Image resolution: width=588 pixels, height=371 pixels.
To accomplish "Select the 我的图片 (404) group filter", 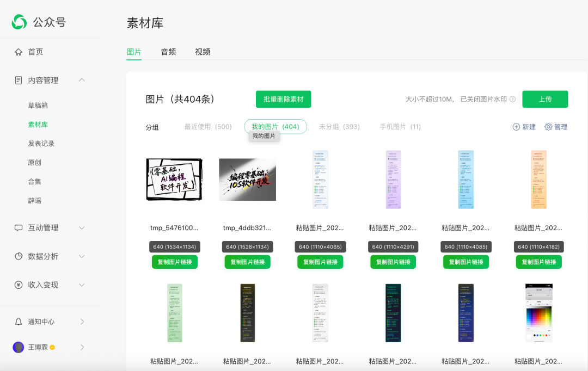I will pos(275,127).
